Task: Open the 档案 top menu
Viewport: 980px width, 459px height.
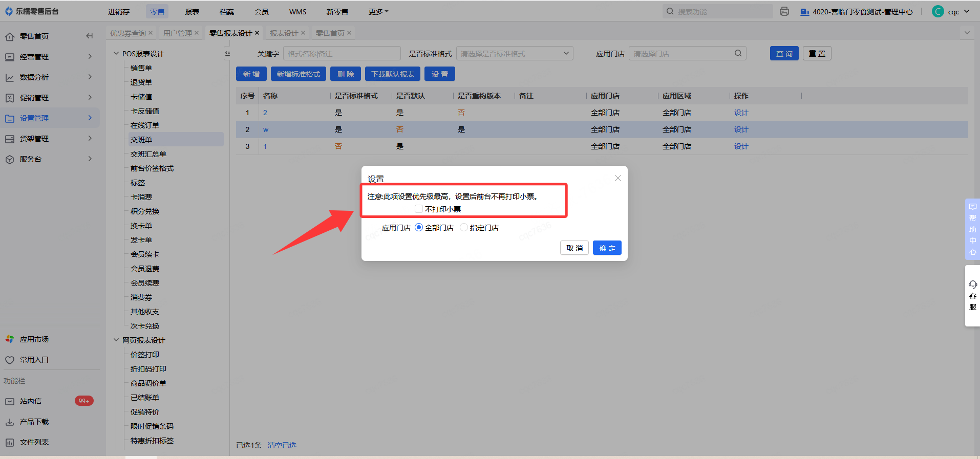Action: [x=227, y=11]
